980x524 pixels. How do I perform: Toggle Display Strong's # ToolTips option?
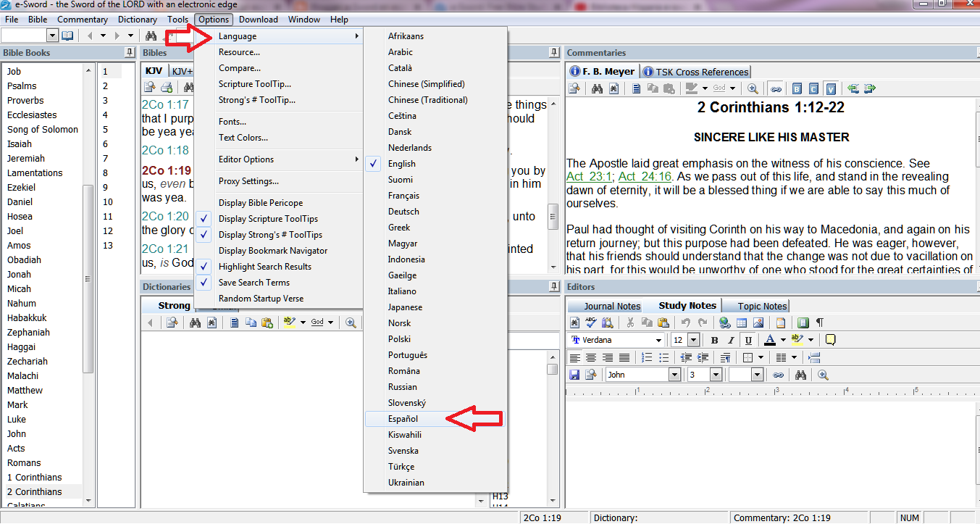coord(270,235)
